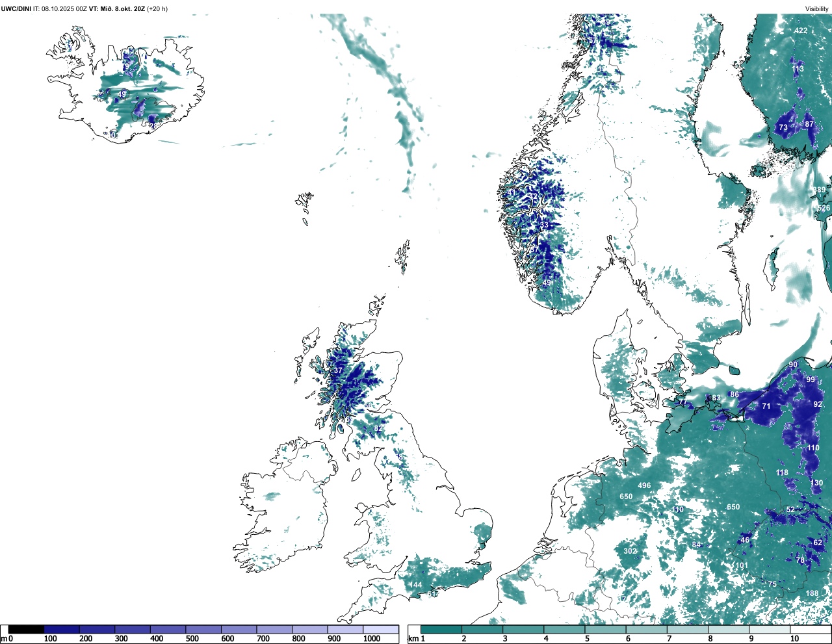Screen dimensions: 832x644
Task: Click the '526' visibility value
Action: pyautogui.click(x=824, y=209)
